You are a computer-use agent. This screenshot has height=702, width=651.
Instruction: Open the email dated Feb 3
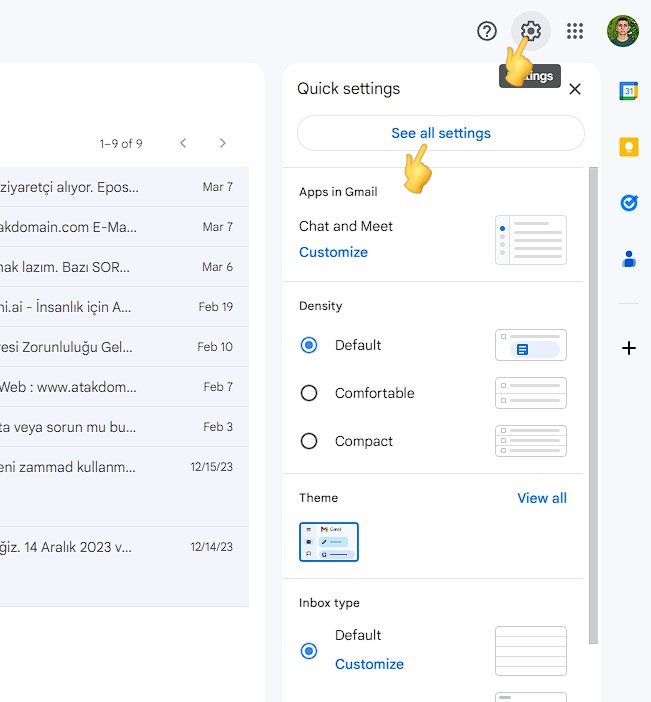tap(124, 427)
